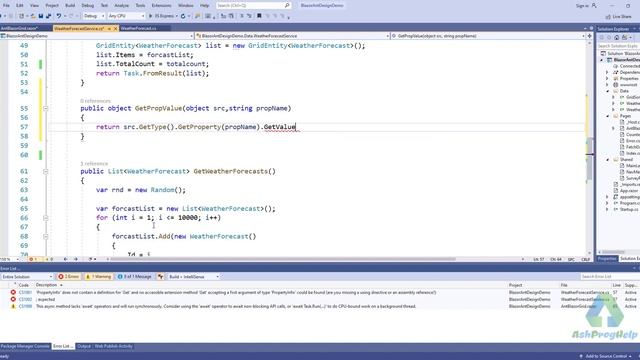
Task: Collapse the Pages folder in Solution Explorer
Action: click(x=608, y=116)
